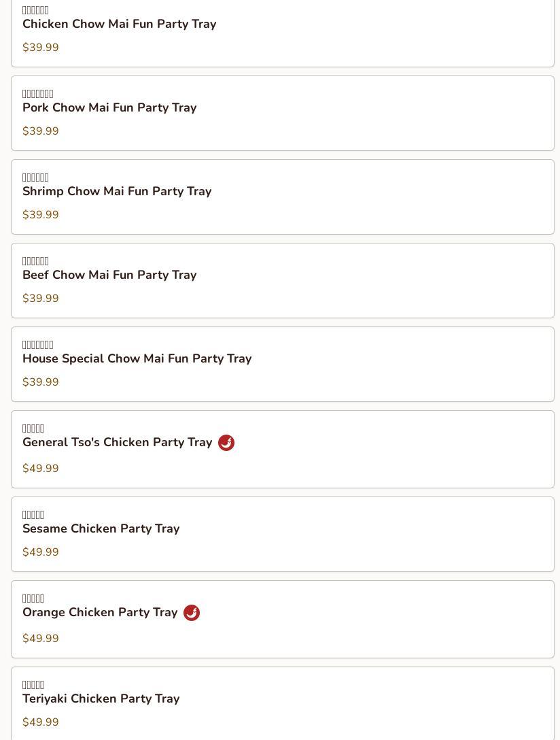This screenshot has width=560, height=740.
Task: Open Teriyaki Chicken Party Tray item
Action: point(282,703)
